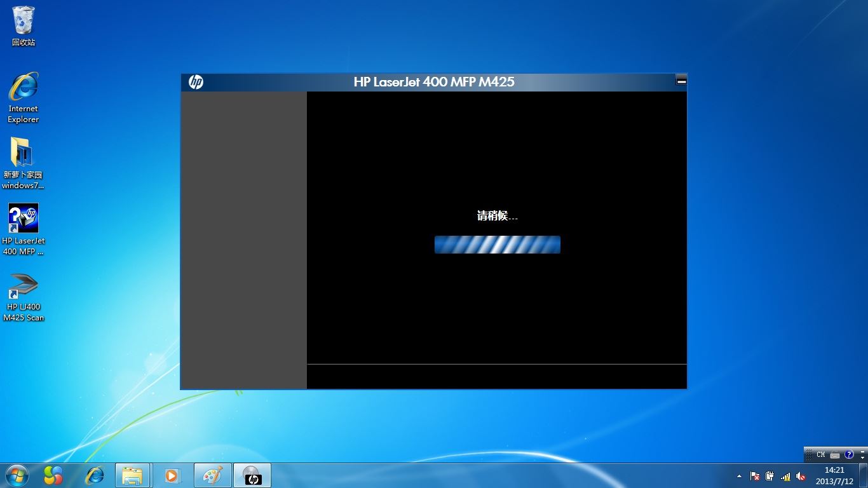Click the language bar grip handle
868x488 pixels.
pyautogui.click(x=808, y=454)
